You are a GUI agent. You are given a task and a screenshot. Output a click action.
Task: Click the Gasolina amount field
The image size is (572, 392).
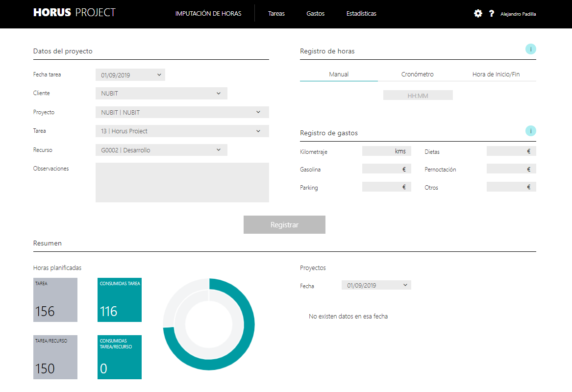click(386, 169)
